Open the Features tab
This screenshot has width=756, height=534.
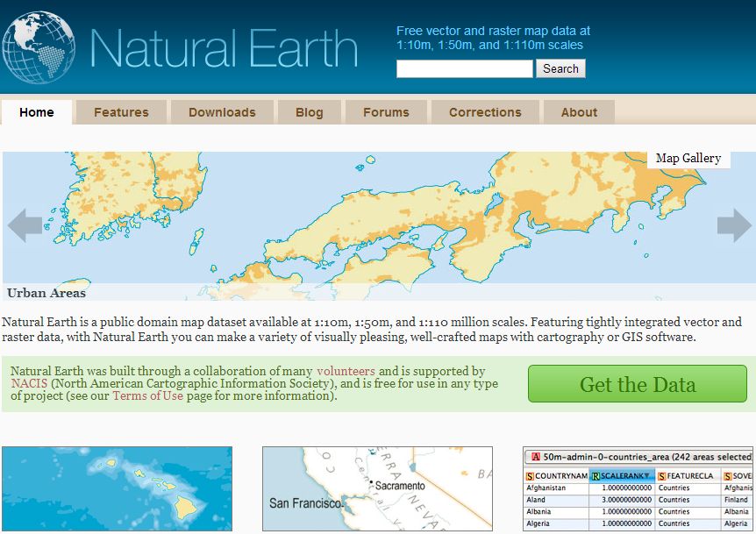coord(122,112)
